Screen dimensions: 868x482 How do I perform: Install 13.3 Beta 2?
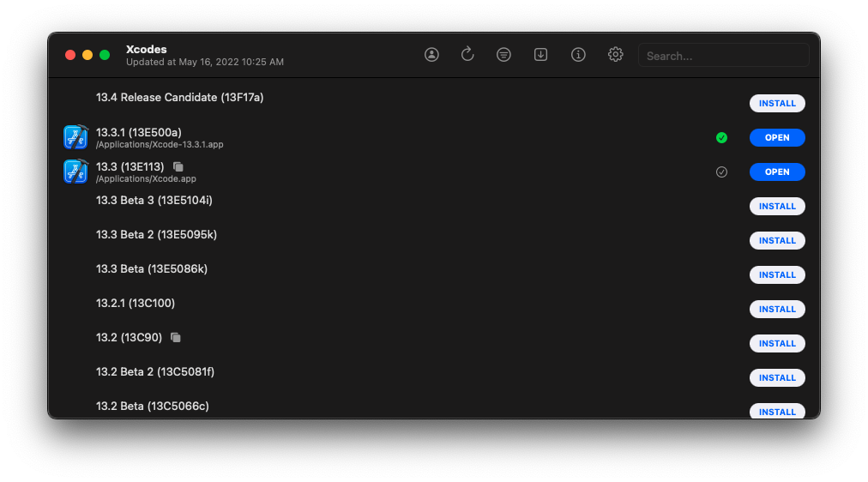[x=777, y=241]
